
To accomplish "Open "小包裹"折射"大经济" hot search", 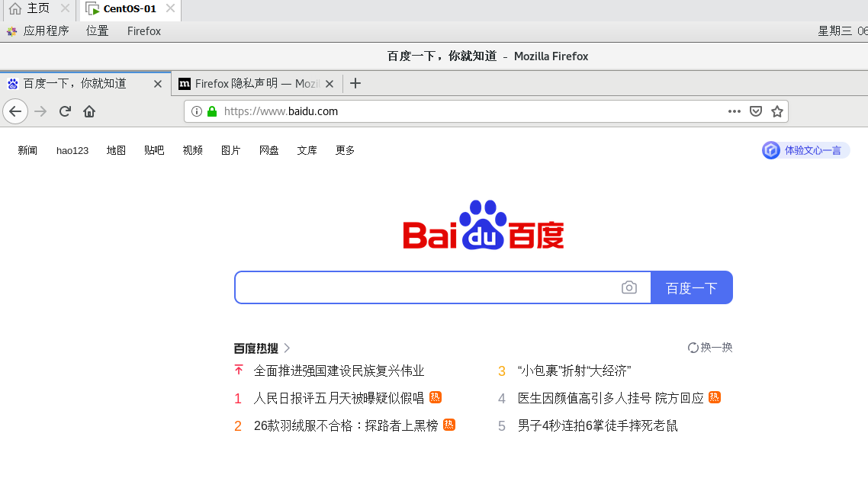I will point(574,371).
